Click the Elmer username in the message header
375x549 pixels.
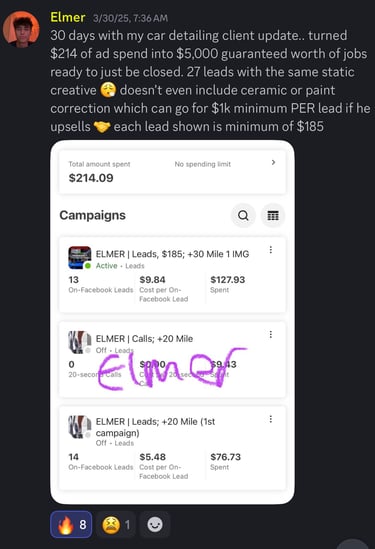(x=68, y=17)
